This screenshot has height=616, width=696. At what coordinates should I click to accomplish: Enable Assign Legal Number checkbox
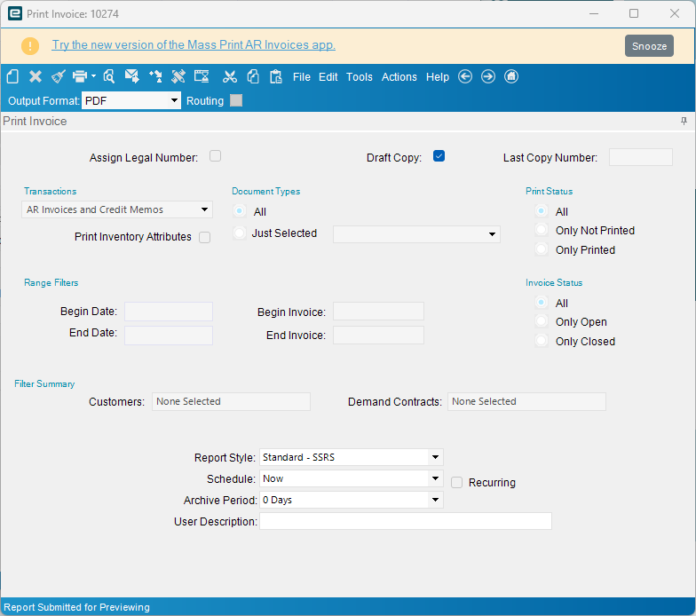click(x=215, y=156)
